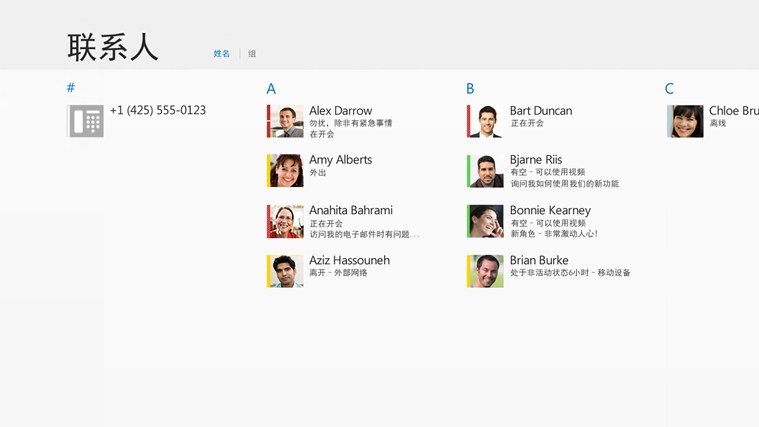
Task: Switch to the 组 (Groups) tab
Action: click(252, 54)
